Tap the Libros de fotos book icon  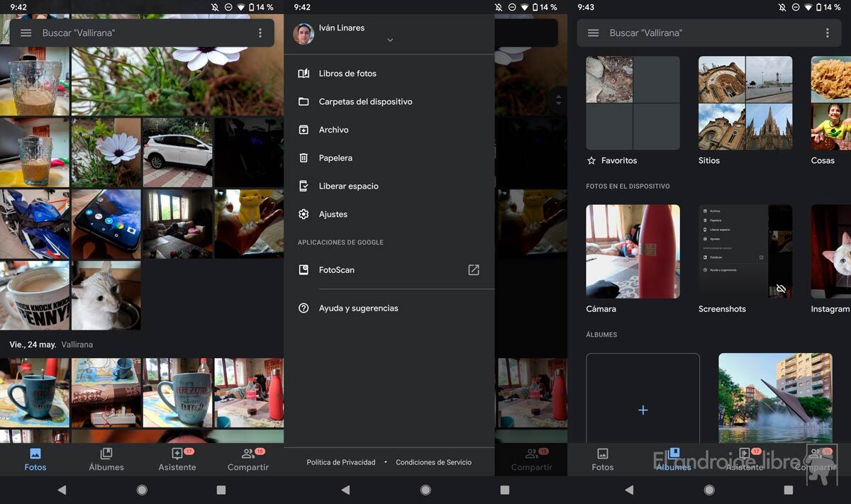[304, 74]
